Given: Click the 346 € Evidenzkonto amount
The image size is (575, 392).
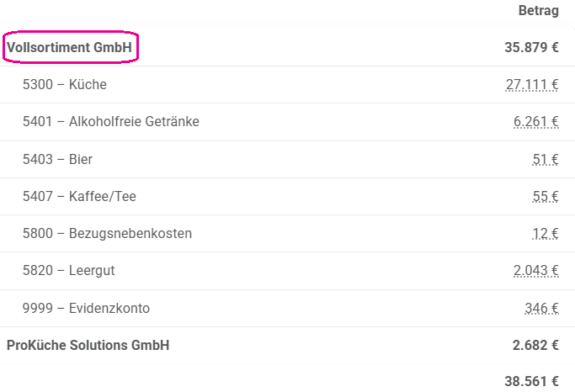Looking at the screenshot, I should click(541, 308).
